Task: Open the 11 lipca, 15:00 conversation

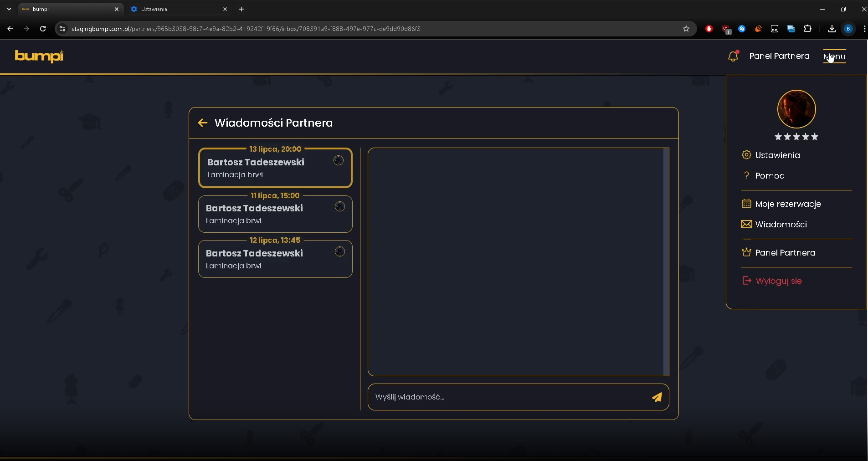Action: tap(275, 214)
